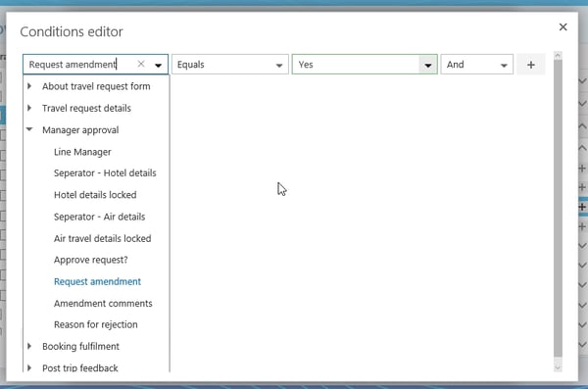588x389 pixels.
Task: Click Post trip feedback label
Action: pyautogui.click(x=80, y=368)
